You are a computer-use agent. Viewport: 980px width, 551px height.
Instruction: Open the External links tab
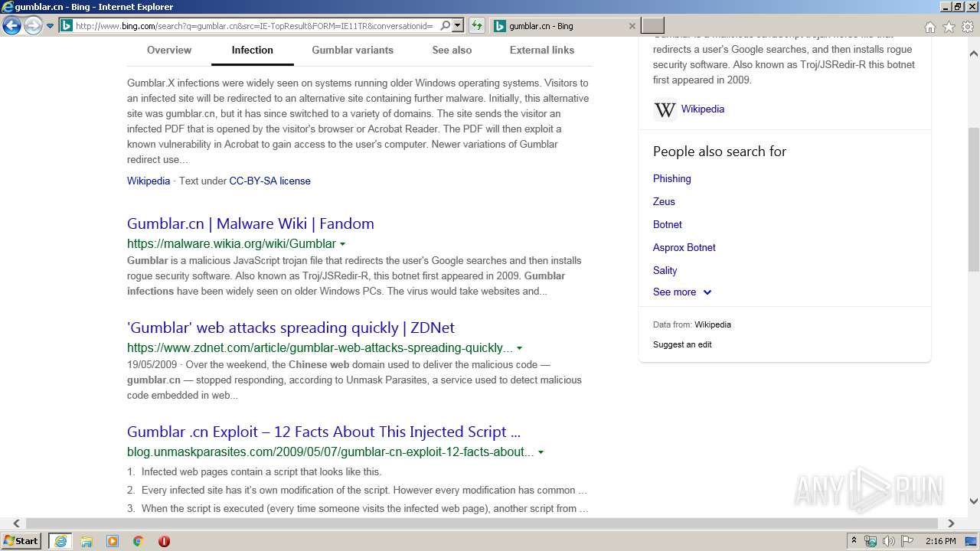542,50
